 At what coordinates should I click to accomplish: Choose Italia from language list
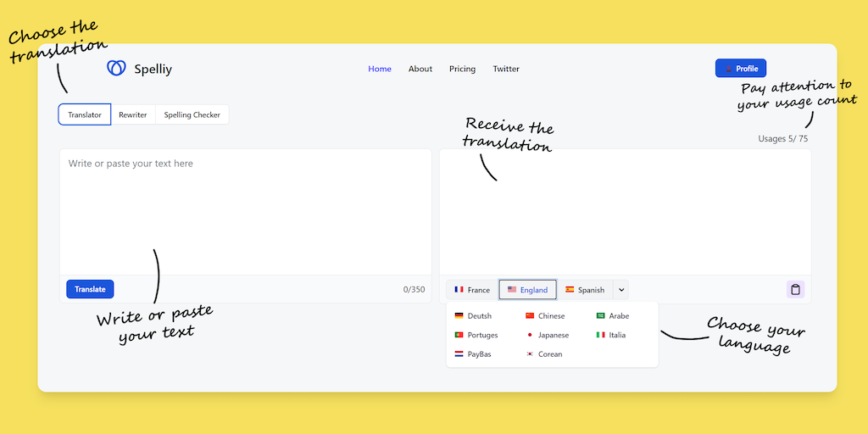611,335
